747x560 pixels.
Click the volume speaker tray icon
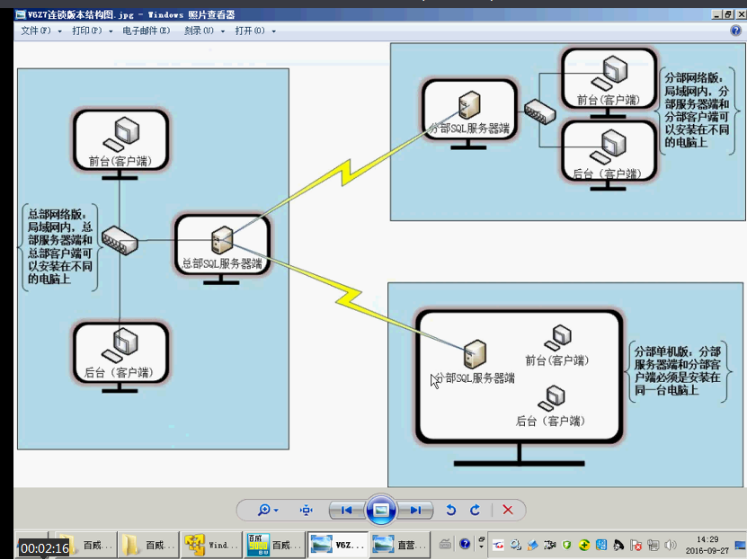(669, 545)
